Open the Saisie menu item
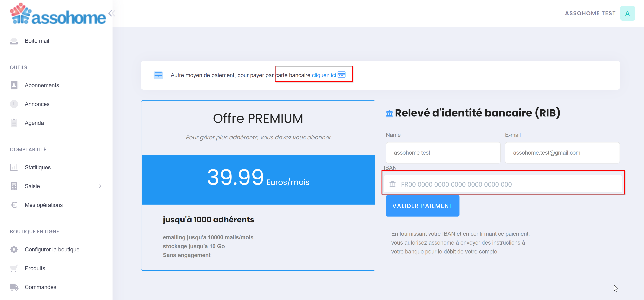The image size is (644, 300). 32,186
